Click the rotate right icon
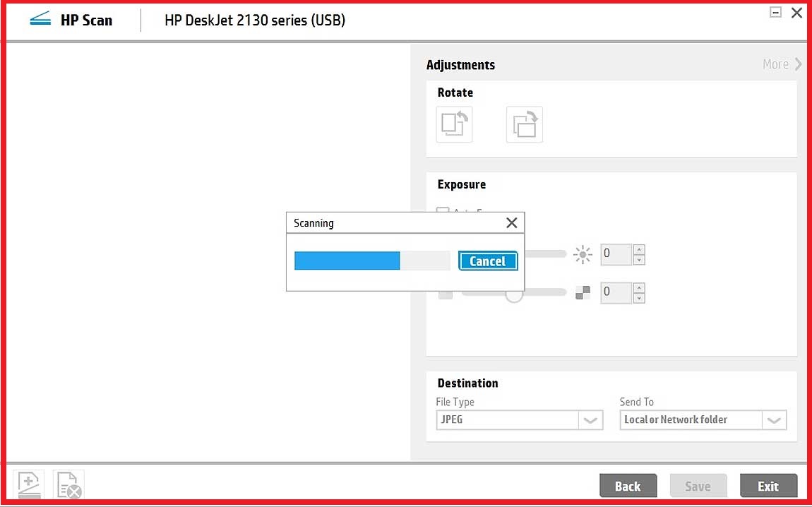Screen dimensions: 812x507 click(524, 125)
